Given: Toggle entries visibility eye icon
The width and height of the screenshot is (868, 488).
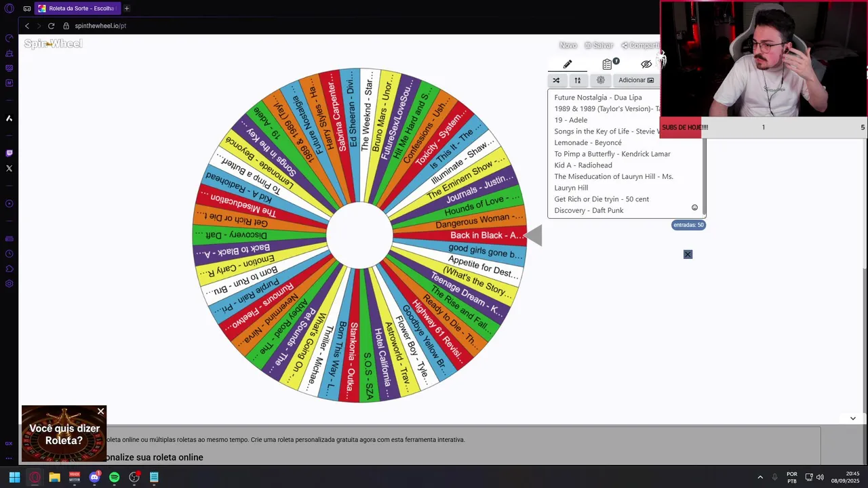Looking at the screenshot, I should [646, 64].
